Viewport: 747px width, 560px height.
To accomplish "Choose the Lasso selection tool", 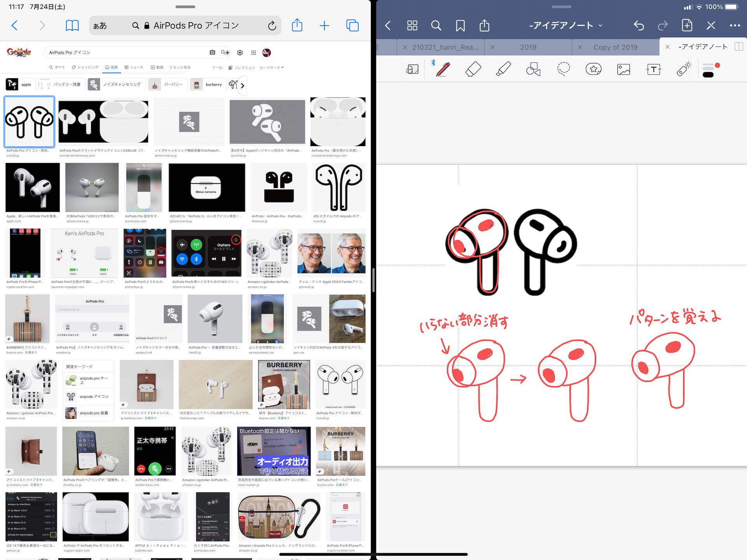I will point(563,69).
